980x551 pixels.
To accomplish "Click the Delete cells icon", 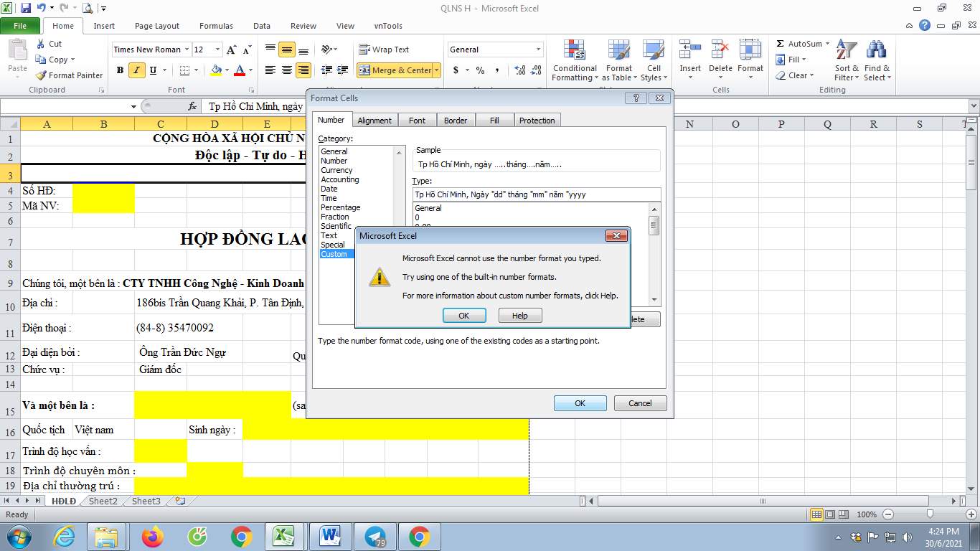I will 720,51.
